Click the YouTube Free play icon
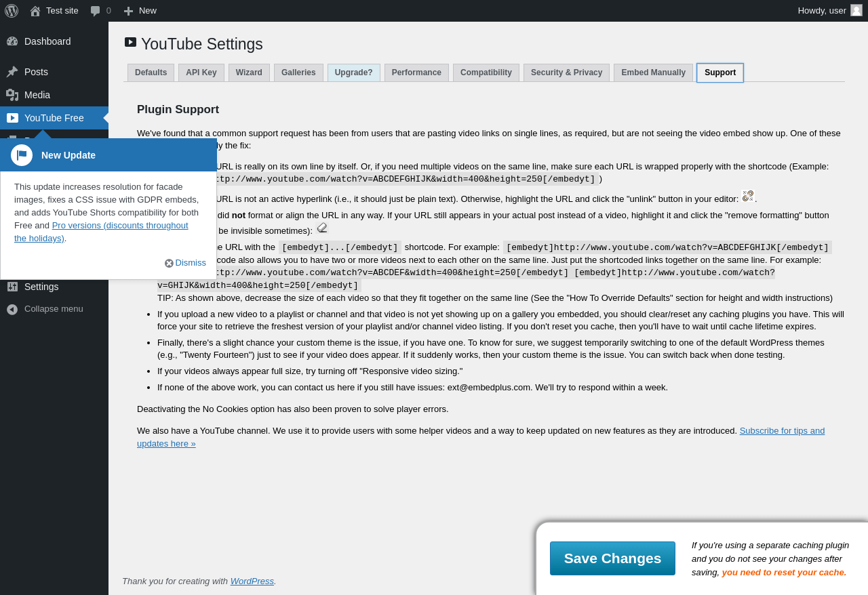 coord(12,118)
